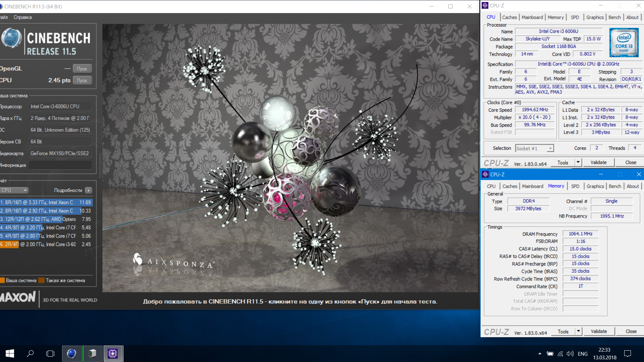
Task: Open the Wi-Fi network tray icon
Action: [560, 354]
